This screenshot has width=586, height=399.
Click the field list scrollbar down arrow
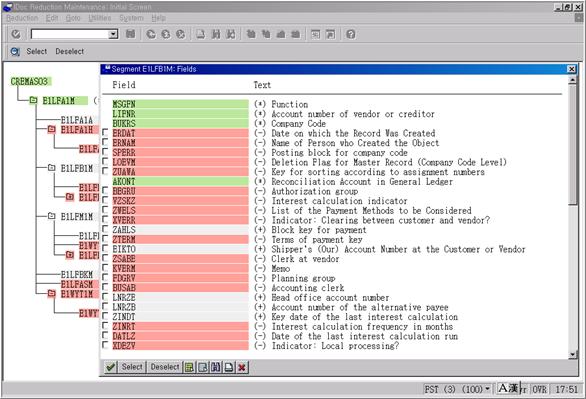[x=573, y=355]
